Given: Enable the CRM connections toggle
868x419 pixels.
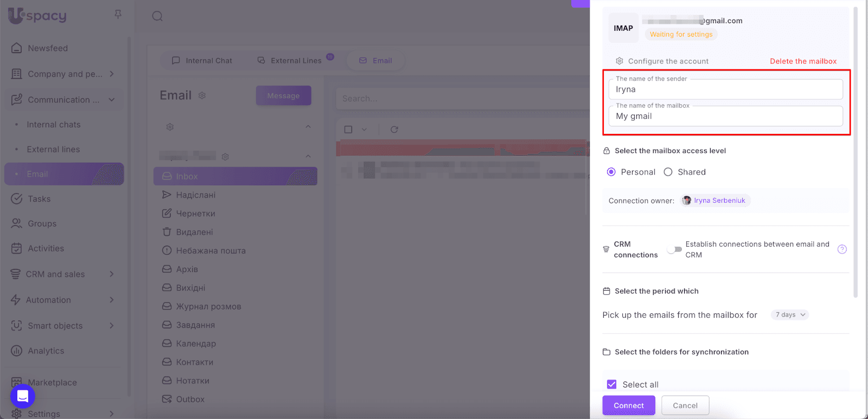Looking at the screenshot, I should (x=674, y=249).
